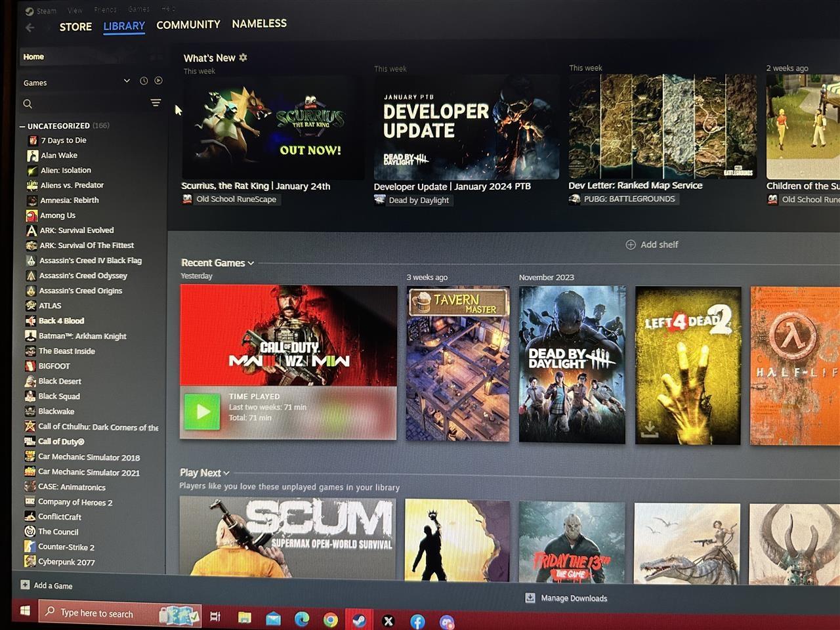Open the COMMUNITY tab
840x630 pixels.
tap(188, 25)
